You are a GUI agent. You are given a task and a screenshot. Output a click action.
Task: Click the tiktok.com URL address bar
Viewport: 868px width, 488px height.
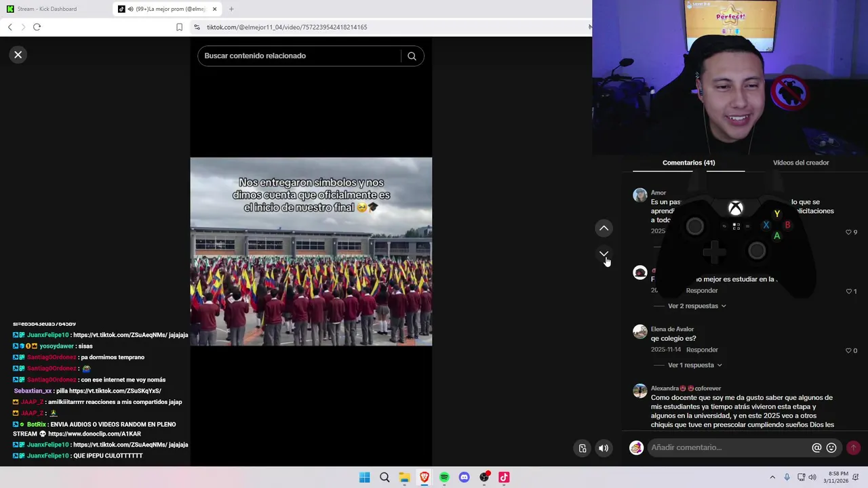[x=287, y=27]
